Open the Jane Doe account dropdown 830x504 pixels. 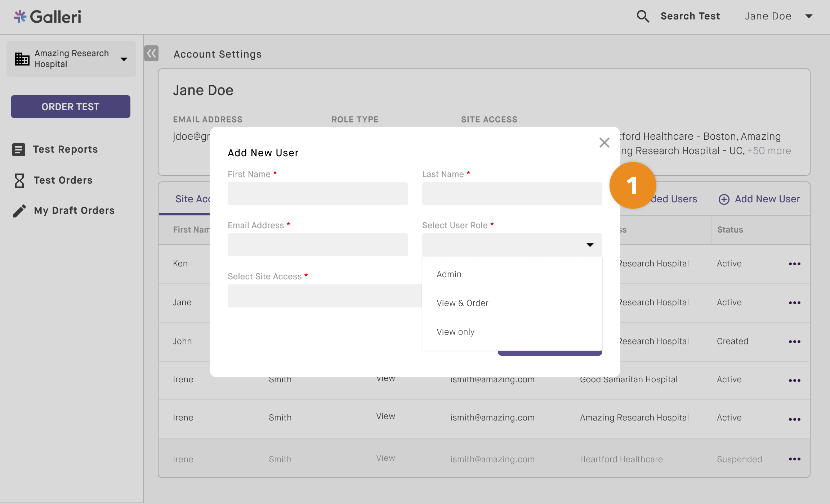click(809, 16)
